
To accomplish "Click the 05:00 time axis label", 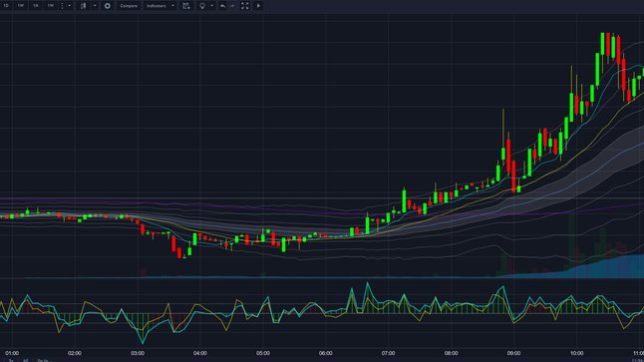I will point(263,353).
